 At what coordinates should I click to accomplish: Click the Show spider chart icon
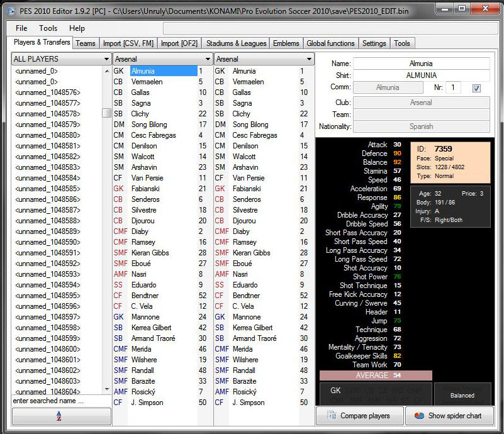419,415
